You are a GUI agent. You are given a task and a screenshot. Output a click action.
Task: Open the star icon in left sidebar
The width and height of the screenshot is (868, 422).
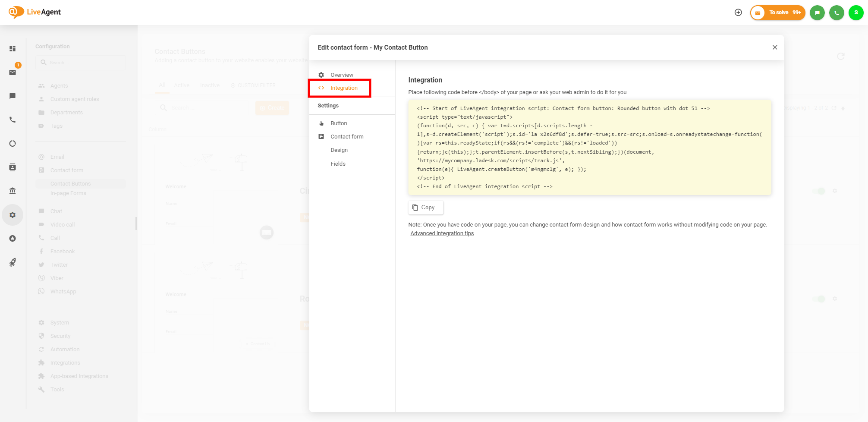[13, 239]
